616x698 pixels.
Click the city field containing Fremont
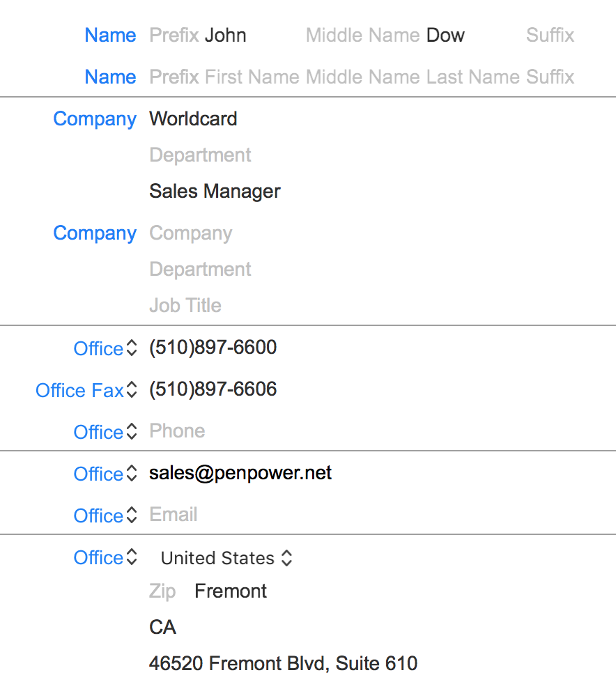pos(231,591)
